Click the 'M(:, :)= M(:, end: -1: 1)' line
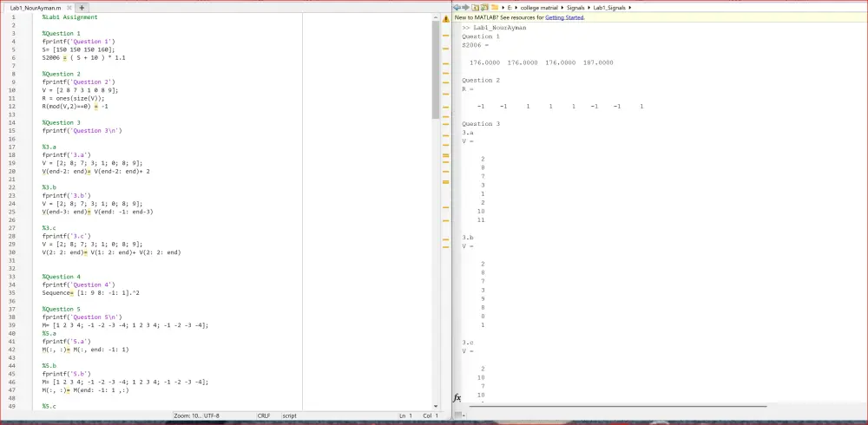868x425 pixels. coord(85,350)
